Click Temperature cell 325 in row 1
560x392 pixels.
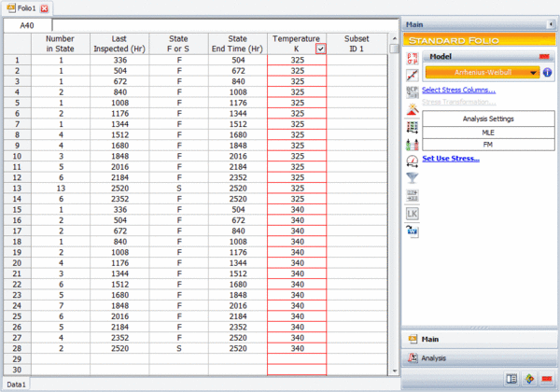point(297,60)
